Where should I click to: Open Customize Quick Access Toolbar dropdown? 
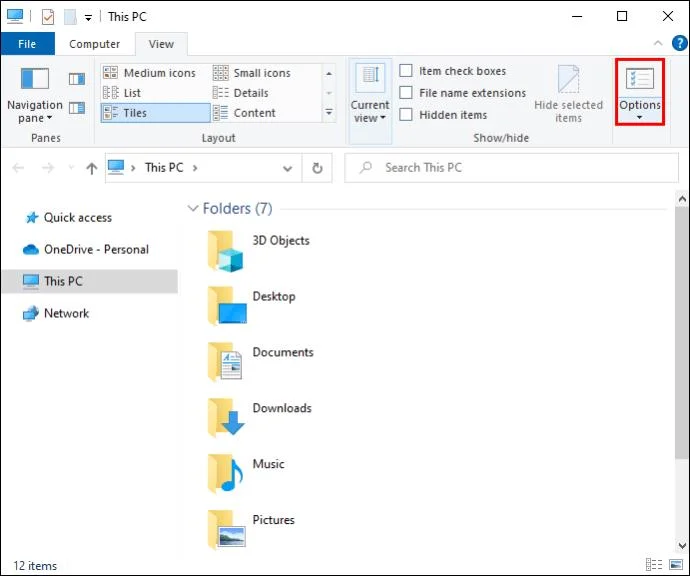(88, 18)
